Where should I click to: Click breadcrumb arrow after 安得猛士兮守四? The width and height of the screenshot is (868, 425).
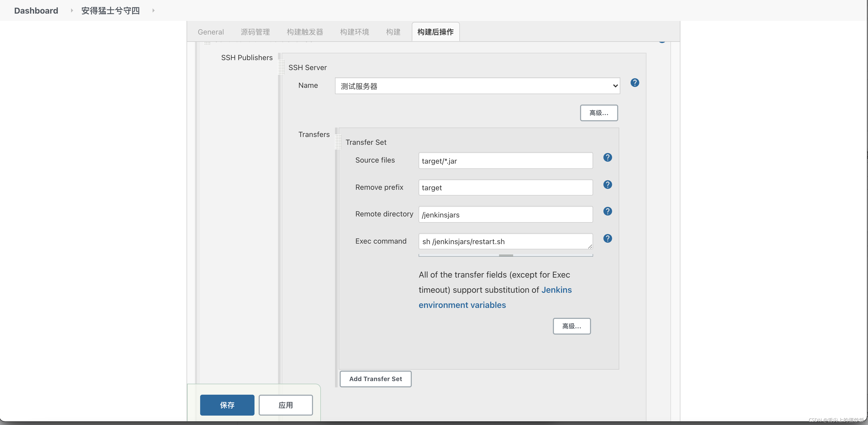click(x=153, y=11)
